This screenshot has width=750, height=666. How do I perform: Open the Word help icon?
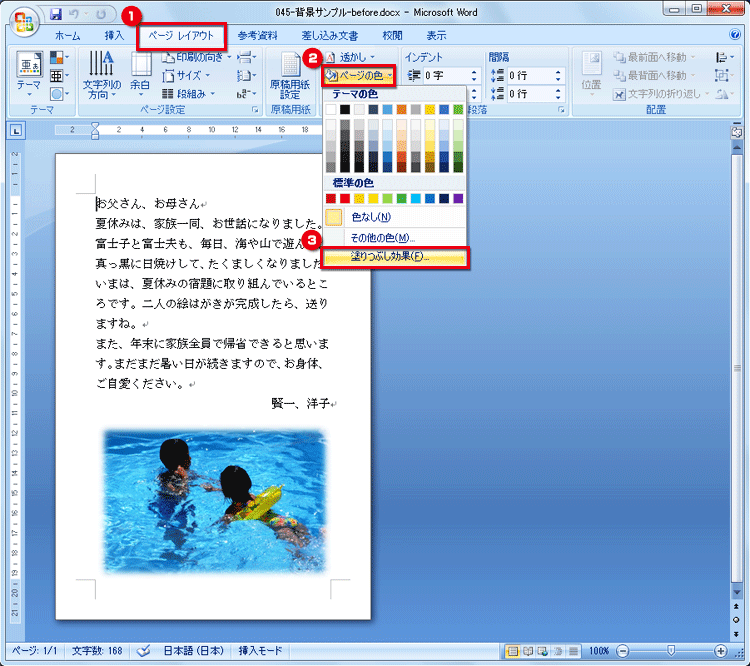click(735, 34)
